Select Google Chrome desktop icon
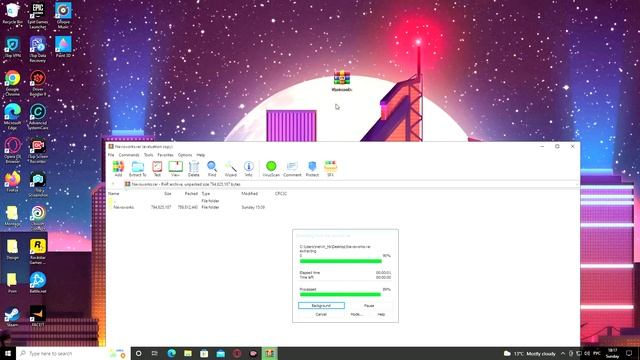Image resolution: width=640 pixels, height=360 pixels. (x=13, y=83)
